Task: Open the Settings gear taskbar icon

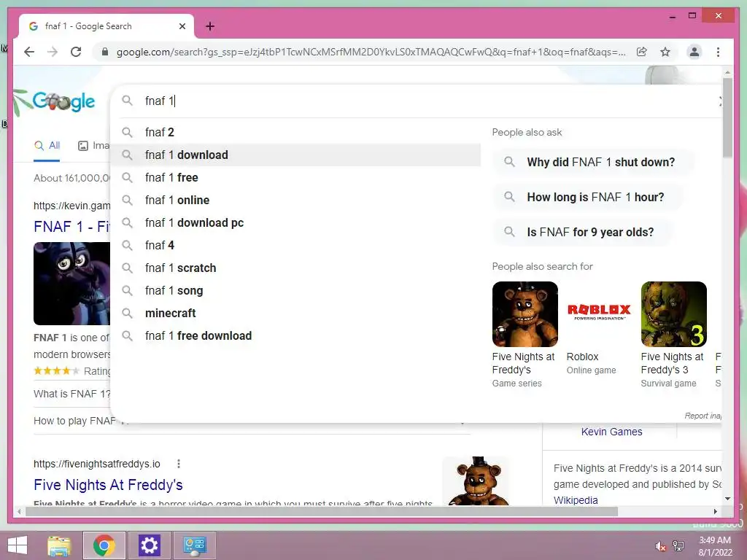Action: tap(149, 545)
